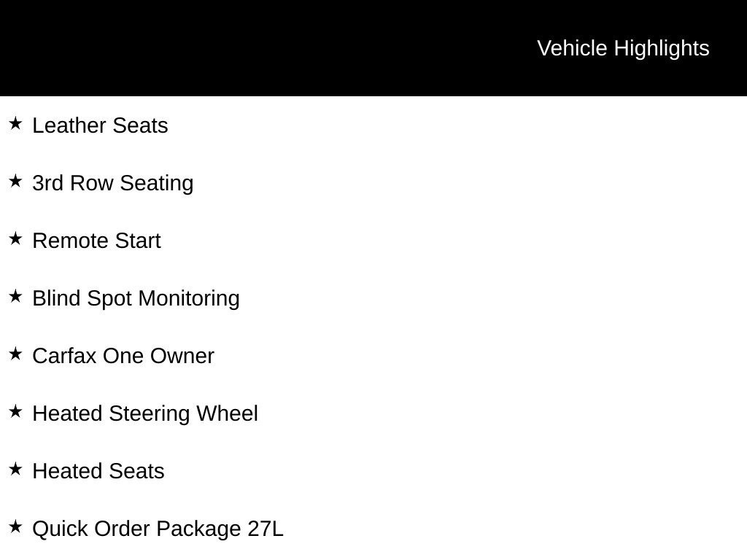
Task: Click the 3rd Row Seating item
Action: click(113, 183)
